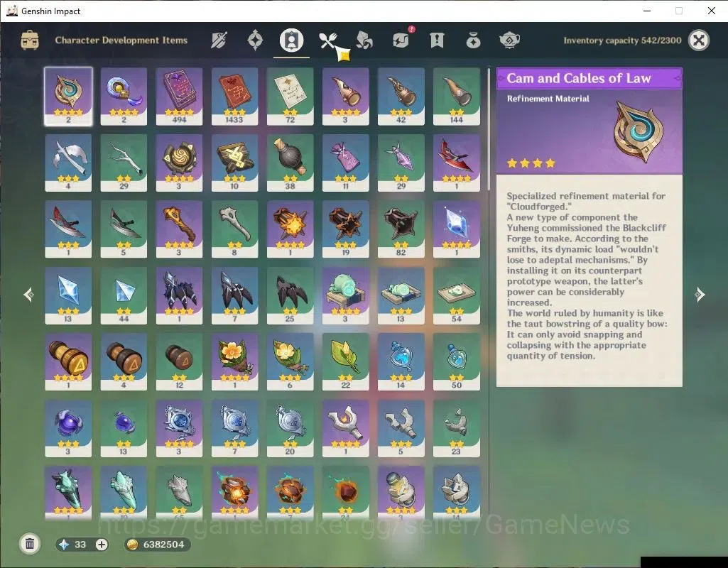The height and width of the screenshot is (568, 728).
Task: Select the claw bracket item with 5 count
Action: click(401, 428)
